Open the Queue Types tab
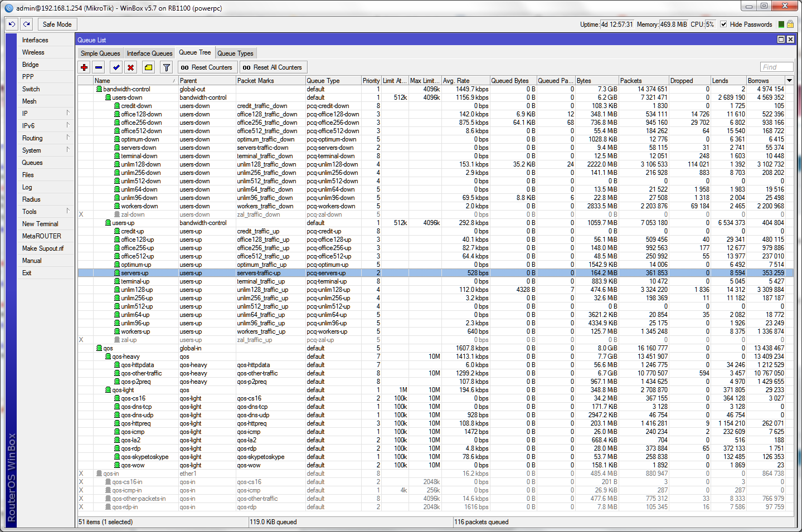Image resolution: width=802 pixels, height=532 pixels. pos(235,53)
